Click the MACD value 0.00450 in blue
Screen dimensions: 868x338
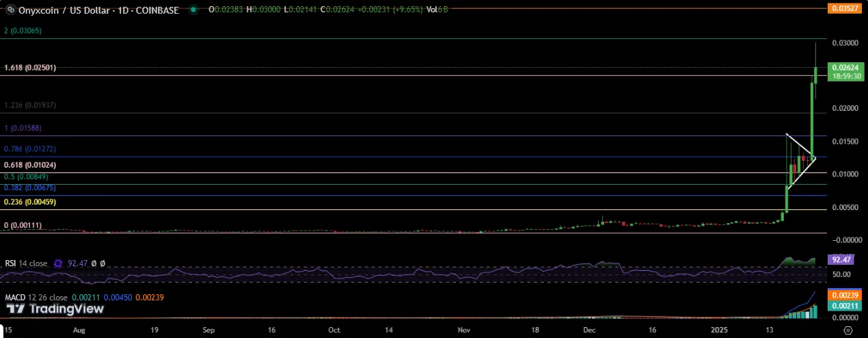click(x=119, y=297)
